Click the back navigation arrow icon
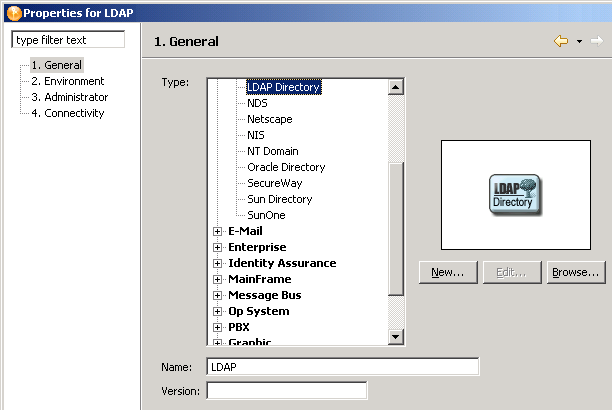Screen dimensions: 612x410 tap(561, 41)
